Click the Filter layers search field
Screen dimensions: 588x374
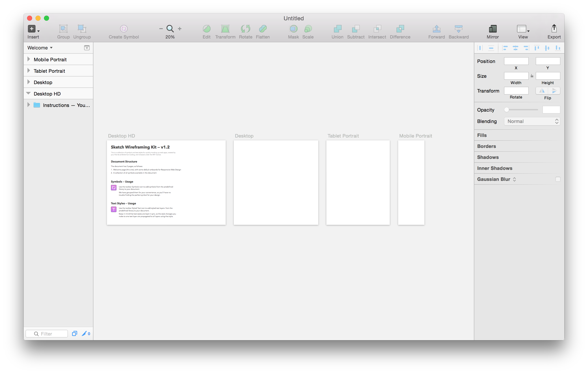[x=47, y=334]
